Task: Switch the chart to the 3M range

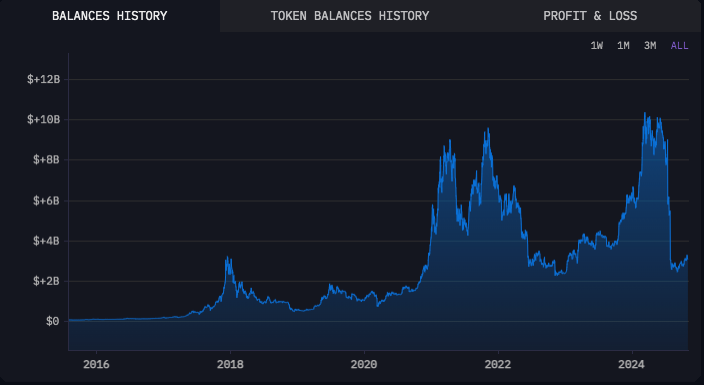Action: (x=650, y=45)
